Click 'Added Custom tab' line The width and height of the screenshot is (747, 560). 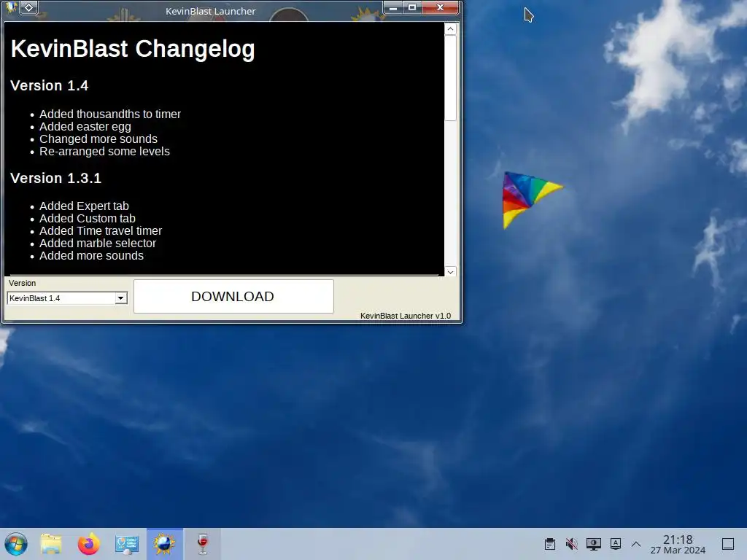point(88,219)
